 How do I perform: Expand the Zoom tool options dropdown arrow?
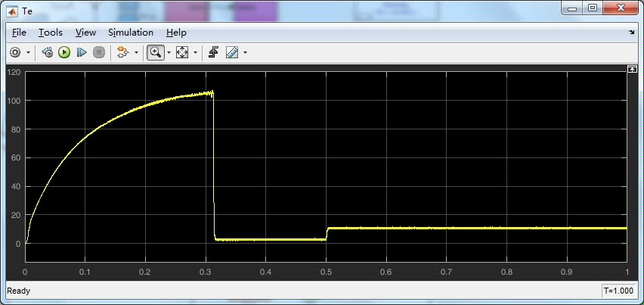click(169, 53)
